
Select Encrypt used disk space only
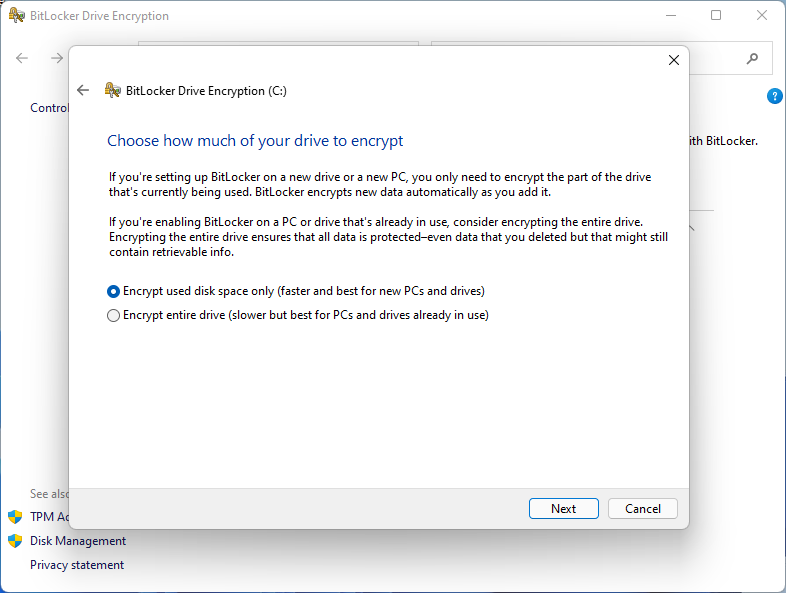113,291
